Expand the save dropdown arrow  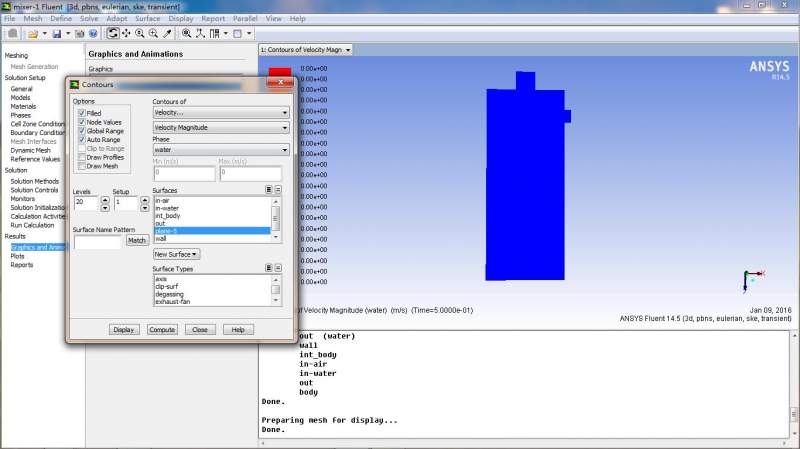68,34
